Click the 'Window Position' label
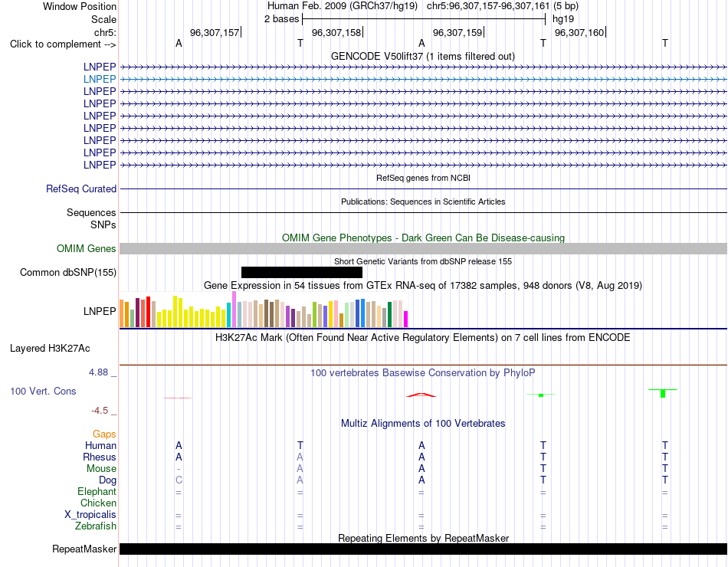 pos(80,6)
